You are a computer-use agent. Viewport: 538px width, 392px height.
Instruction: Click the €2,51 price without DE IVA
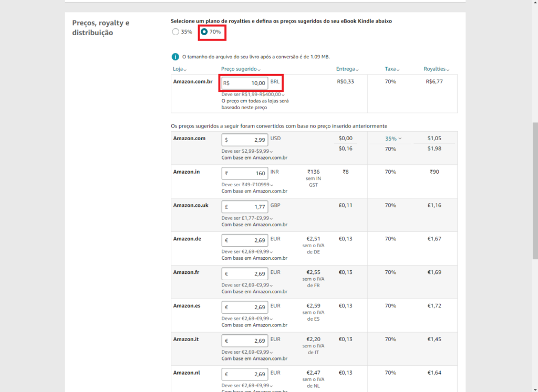313,239
